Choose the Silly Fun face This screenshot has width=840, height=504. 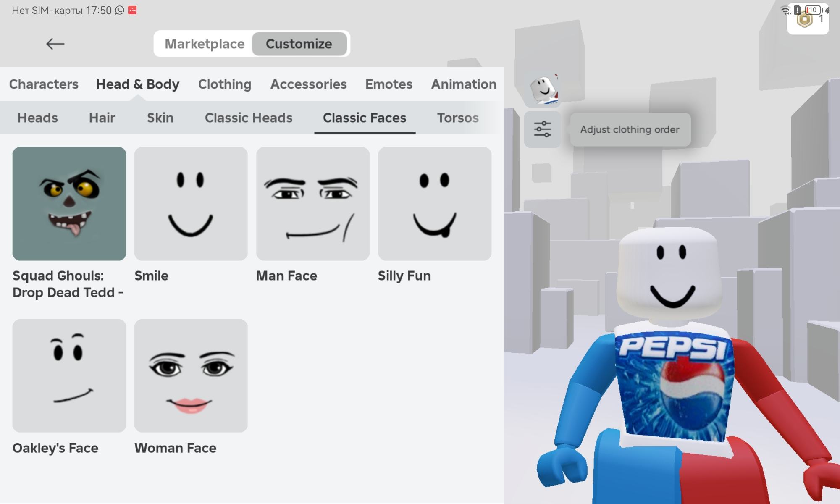[x=434, y=204]
